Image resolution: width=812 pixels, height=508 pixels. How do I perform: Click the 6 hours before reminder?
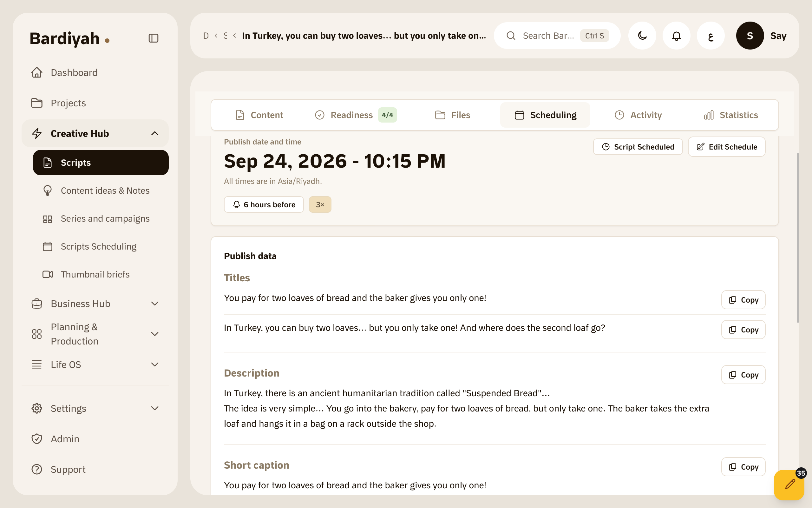pyautogui.click(x=264, y=204)
